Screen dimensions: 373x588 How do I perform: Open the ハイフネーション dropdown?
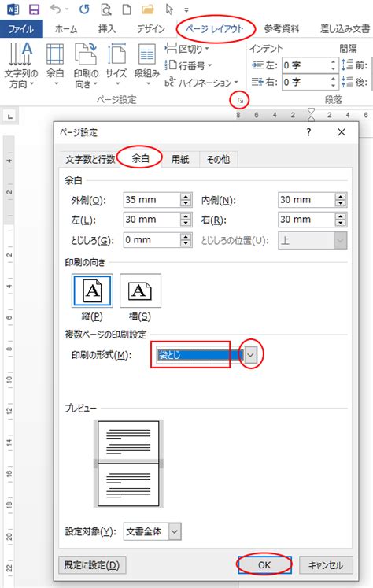tap(201, 82)
